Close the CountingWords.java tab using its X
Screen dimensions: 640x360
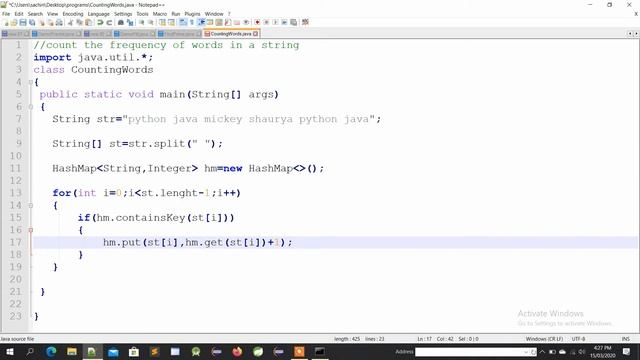coord(256,33)
